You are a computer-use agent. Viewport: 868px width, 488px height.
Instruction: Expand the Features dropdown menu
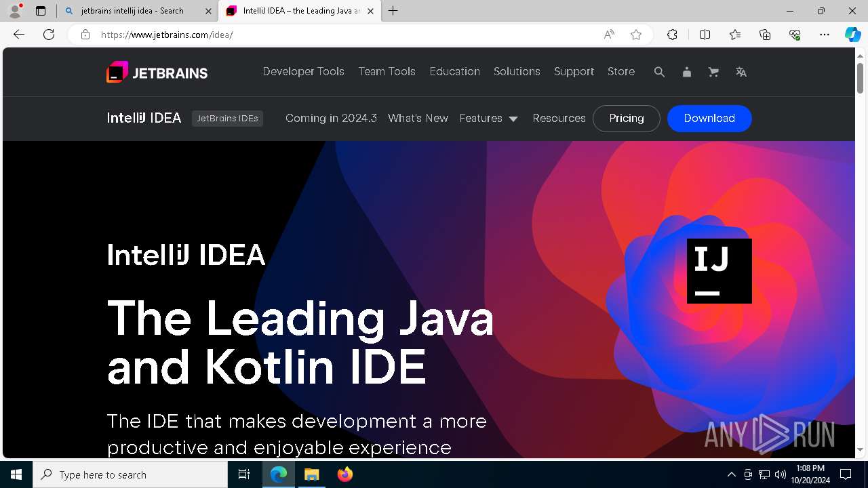(x=489, y=118)
